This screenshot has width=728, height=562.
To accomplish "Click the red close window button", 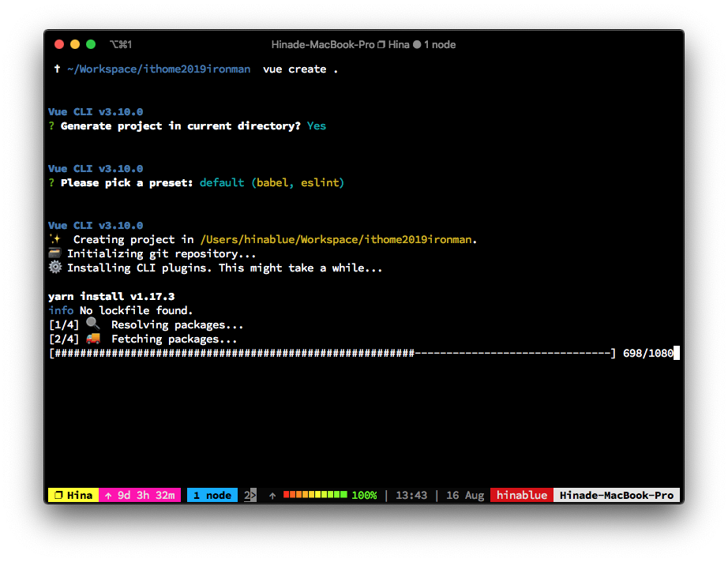I will [x=59, y=44].
